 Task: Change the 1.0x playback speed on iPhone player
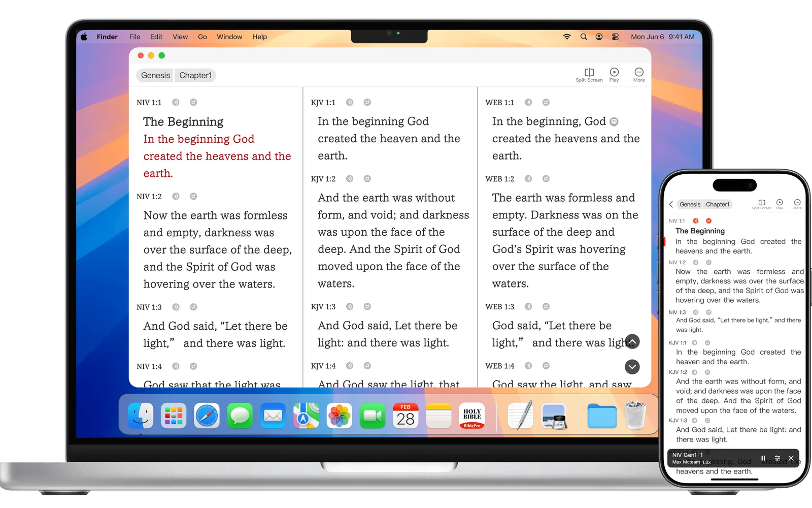click(706, 462)
